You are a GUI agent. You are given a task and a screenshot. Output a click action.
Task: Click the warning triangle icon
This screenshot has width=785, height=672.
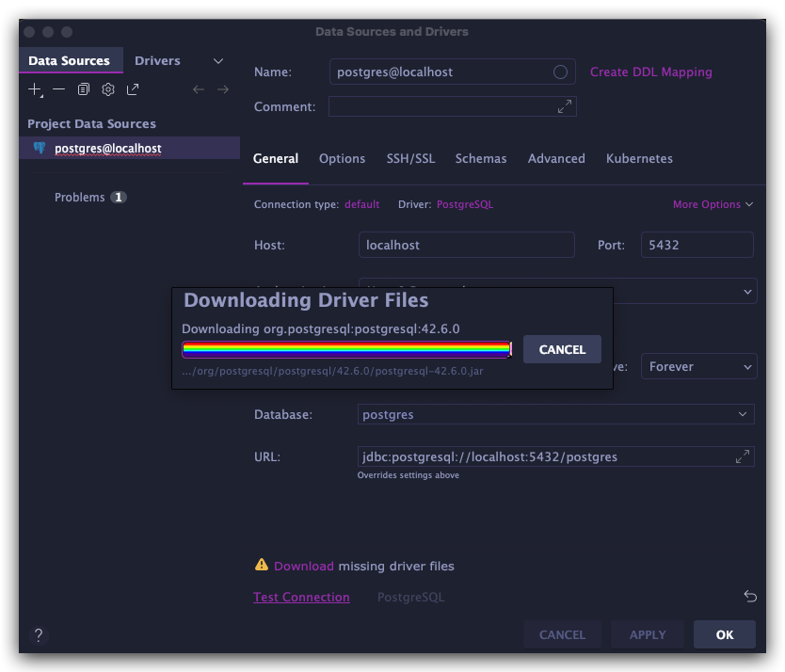click(x=262, y=565)
